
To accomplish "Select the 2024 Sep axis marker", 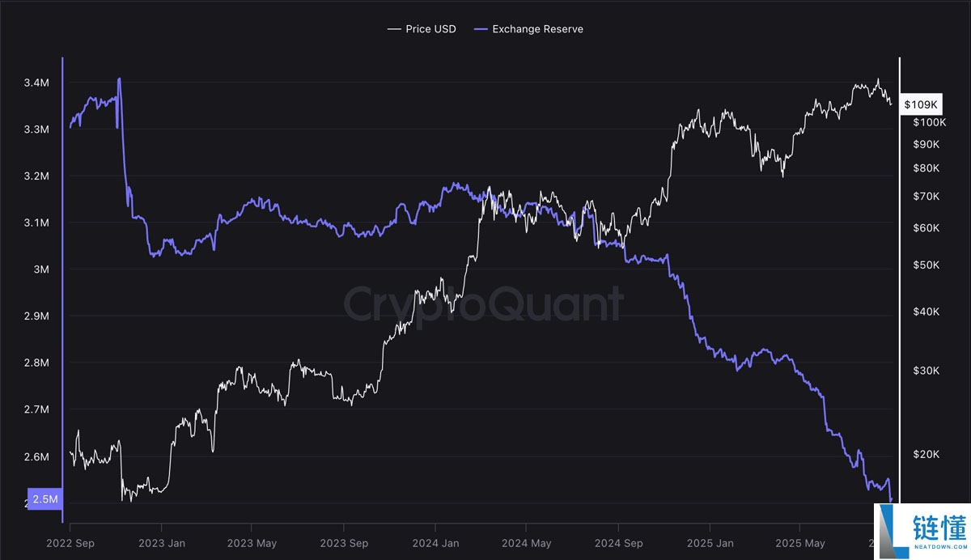I will (619, 543).
